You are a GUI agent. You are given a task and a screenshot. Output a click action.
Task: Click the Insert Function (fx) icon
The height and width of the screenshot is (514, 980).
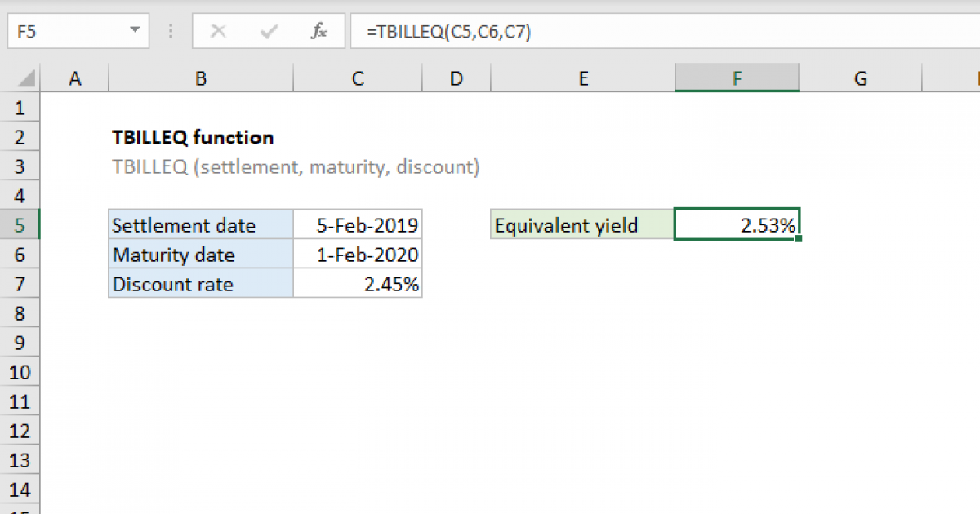pyautogui.click(x=318, y=31)
